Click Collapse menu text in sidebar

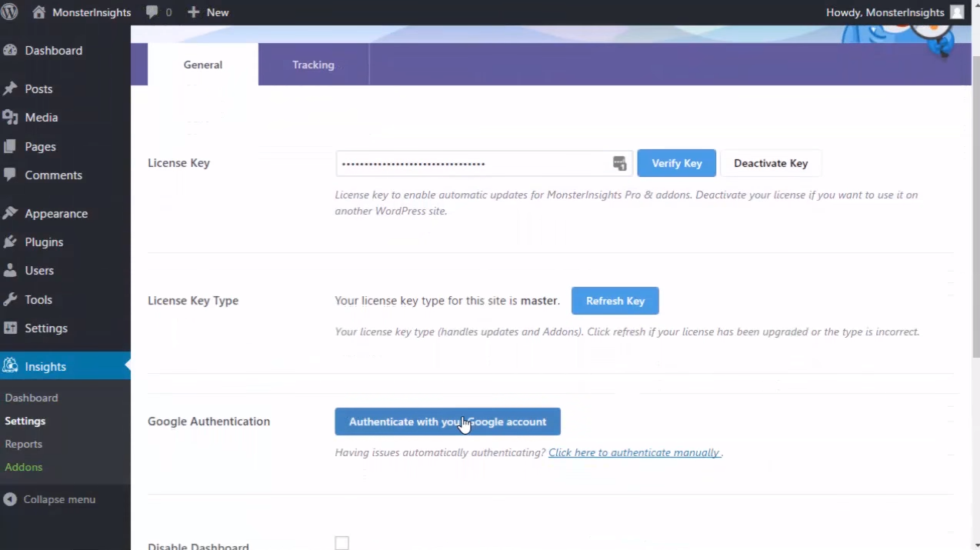[x=60, y=499]
